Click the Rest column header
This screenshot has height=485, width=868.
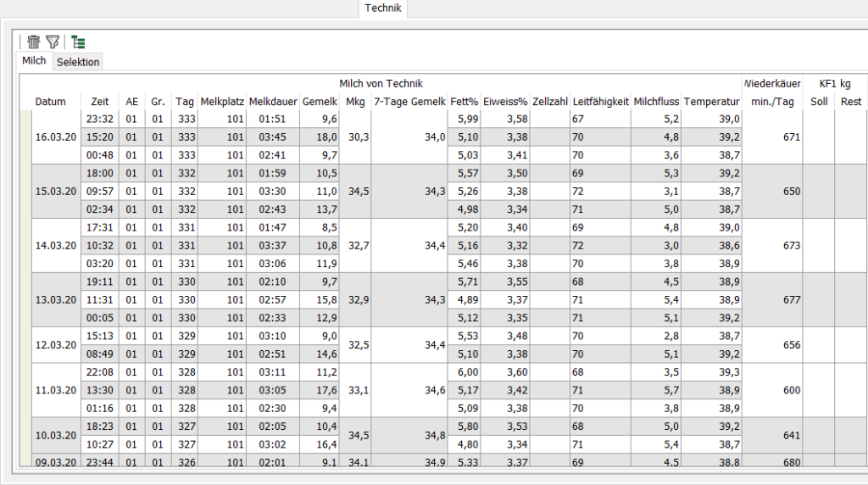(x=851, y=102)
